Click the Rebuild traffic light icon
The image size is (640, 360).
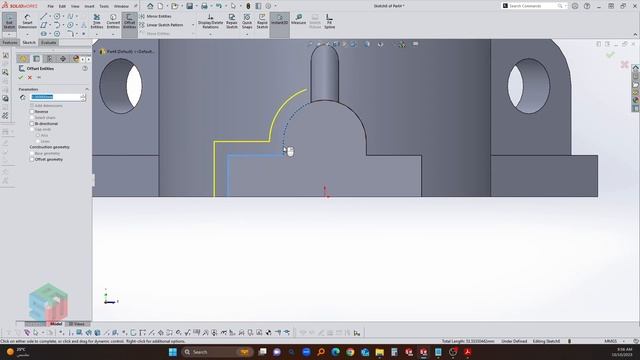click(248, 6)
